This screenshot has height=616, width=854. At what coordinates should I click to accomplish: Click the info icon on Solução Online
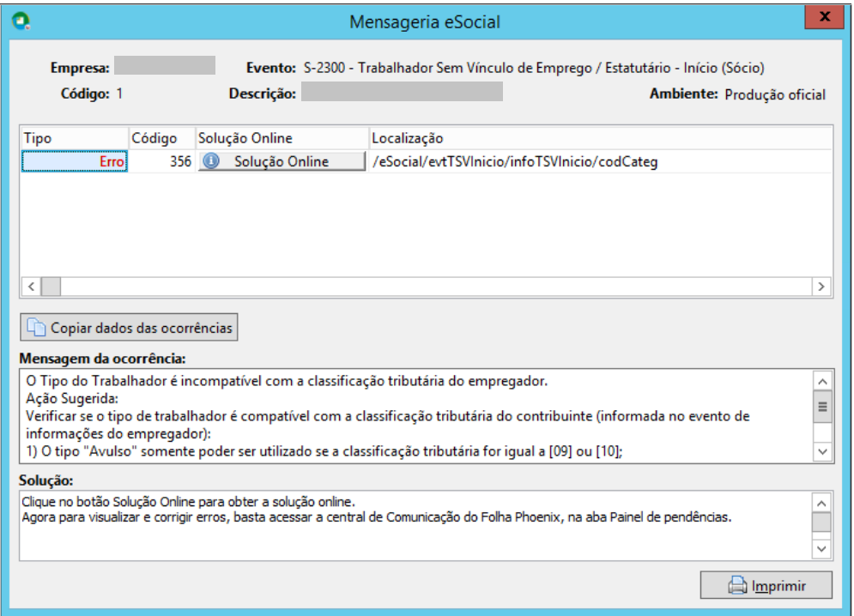pos(211,160)
